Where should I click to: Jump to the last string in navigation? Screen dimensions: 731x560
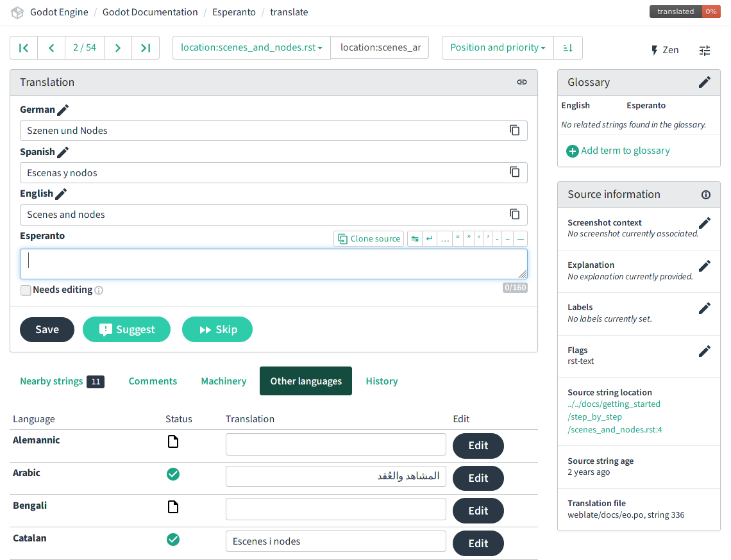tap(146, 48)
